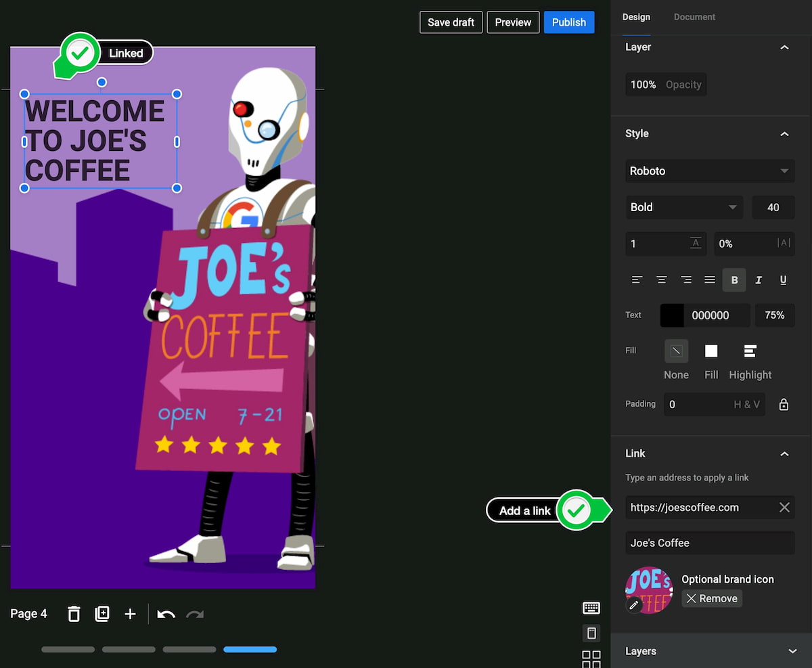Open the Bold font weight dropdown
812x668 pixels.
click(x=683, y=208)
